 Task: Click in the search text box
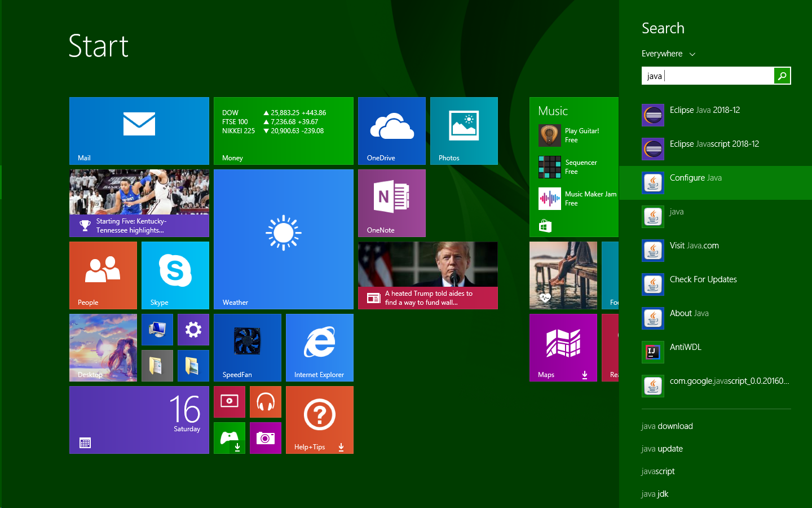[708, 76]
